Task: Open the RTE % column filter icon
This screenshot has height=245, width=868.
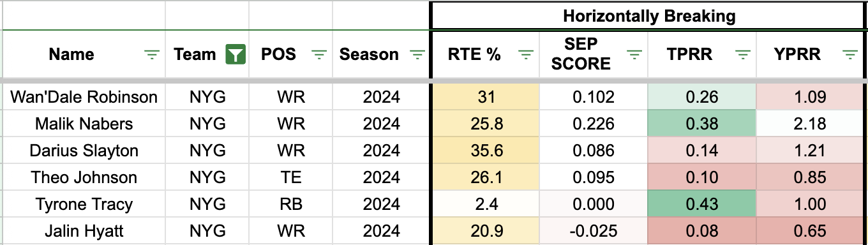Action: pyautogui.click(x=525, y=55)
